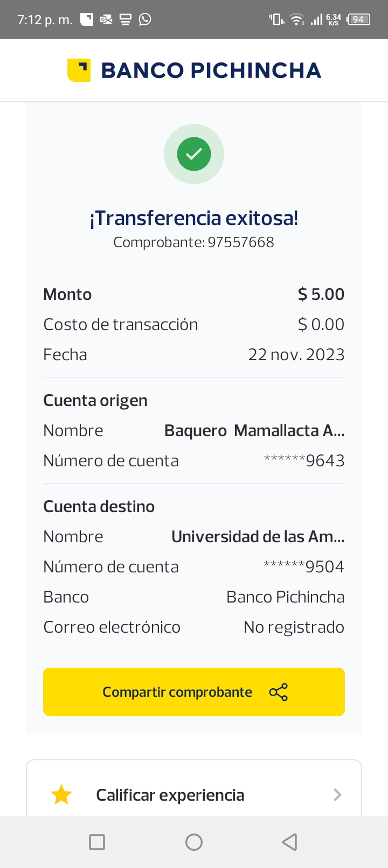388x868 pixels.
Task: Tap the share icon on yellow button
Action: point(278,692)
